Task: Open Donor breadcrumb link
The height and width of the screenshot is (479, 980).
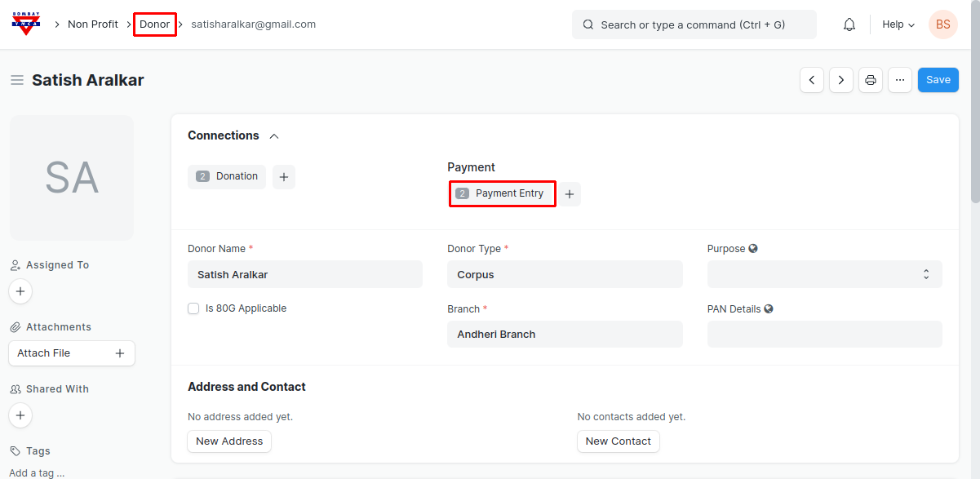Action: (x=155, y=24)
